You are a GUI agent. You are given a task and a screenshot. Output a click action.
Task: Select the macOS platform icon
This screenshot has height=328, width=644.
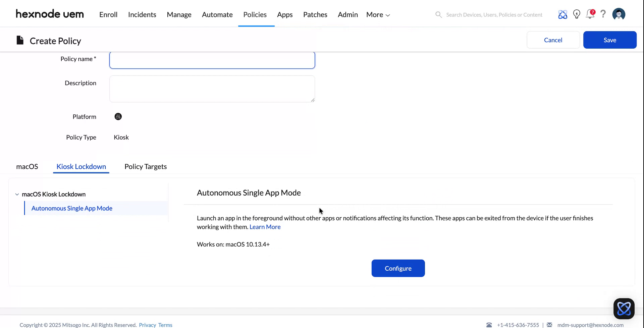pos(118,116)
